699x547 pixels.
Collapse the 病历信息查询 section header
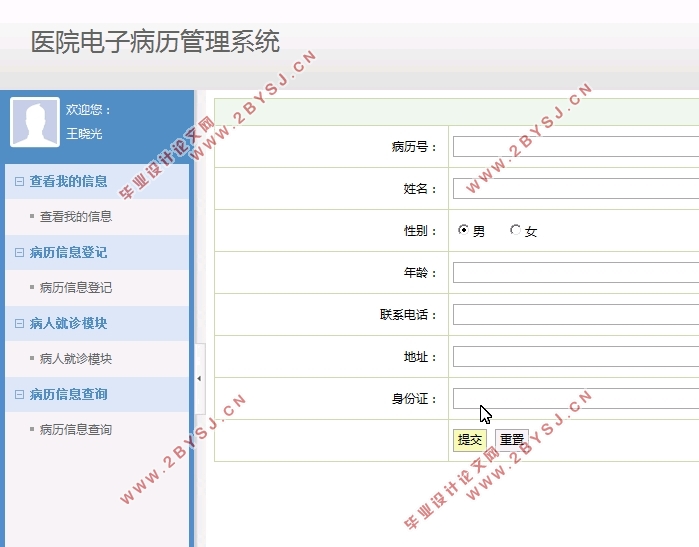(x=97, y=394)
